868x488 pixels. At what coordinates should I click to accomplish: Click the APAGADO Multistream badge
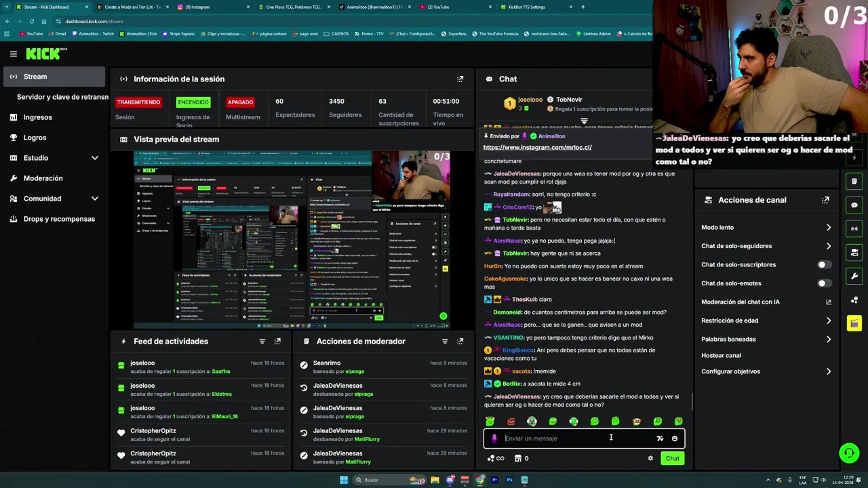(x=240, y=102)
